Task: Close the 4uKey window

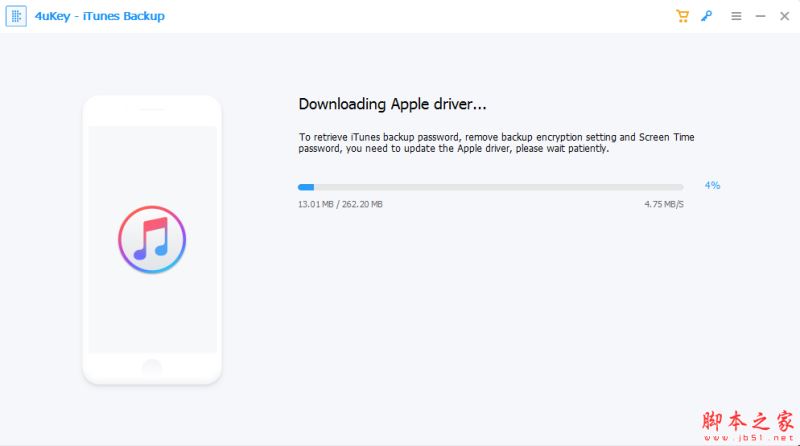Action: 785,16
